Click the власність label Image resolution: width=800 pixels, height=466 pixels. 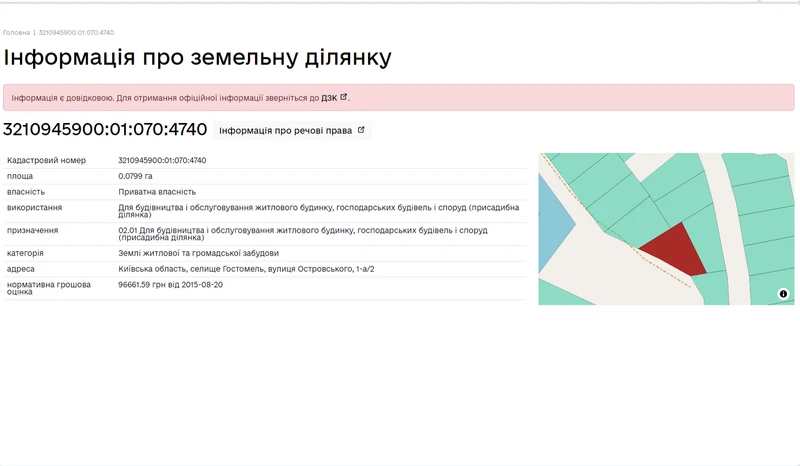coord(26,192)
